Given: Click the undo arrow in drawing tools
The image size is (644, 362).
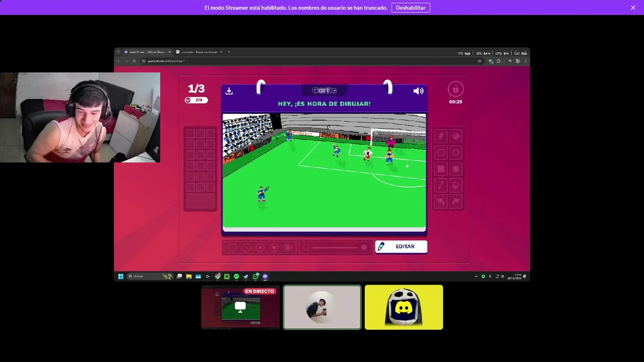Looking at the screenshot, I should (x=441, y=201).
